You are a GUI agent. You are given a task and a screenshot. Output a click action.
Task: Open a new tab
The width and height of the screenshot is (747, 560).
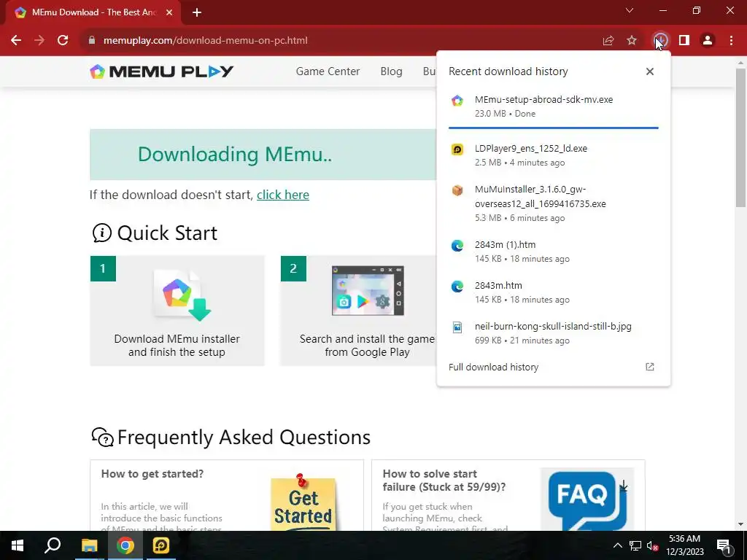coord(197,12)
